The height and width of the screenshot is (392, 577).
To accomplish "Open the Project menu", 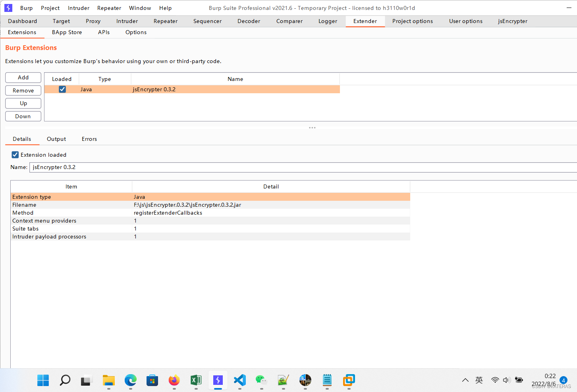I will (50, 8).
